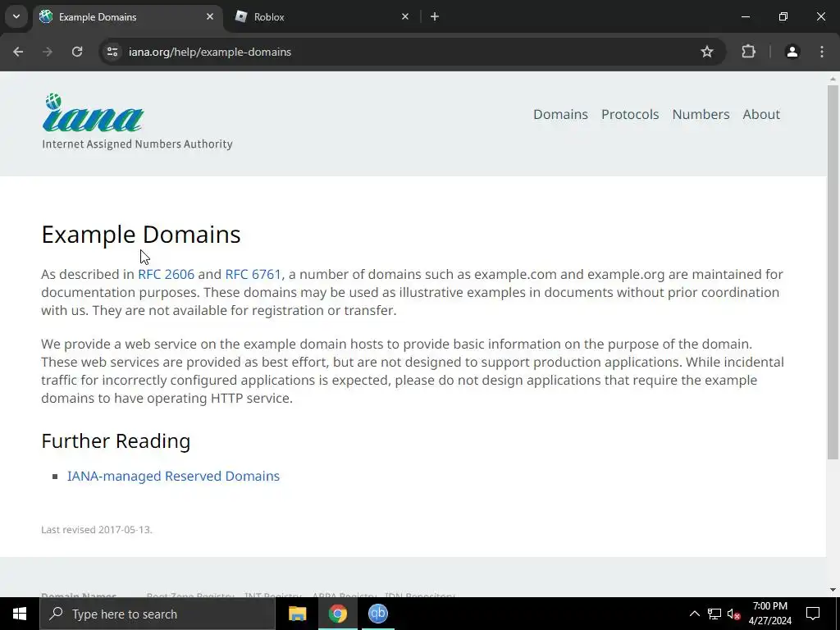Viewport: 840px width, 630px height.
Task: Show hidden system tray icons
Action: [694, 614]
